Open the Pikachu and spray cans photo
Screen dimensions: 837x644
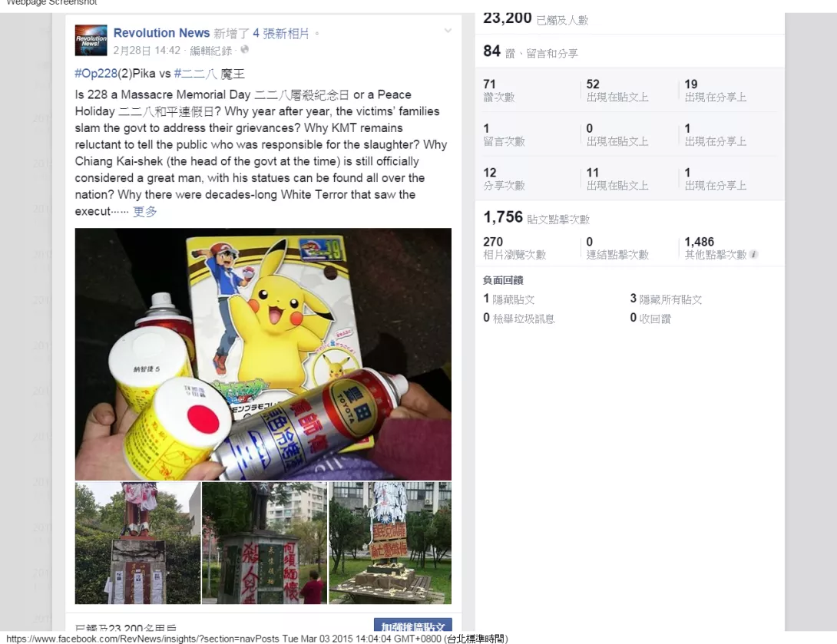(263, 355)
